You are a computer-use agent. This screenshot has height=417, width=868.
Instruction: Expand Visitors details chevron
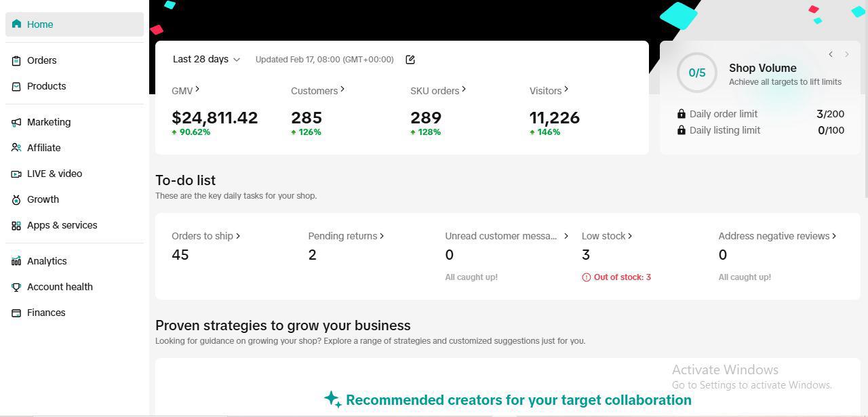[x=566, y=89]
